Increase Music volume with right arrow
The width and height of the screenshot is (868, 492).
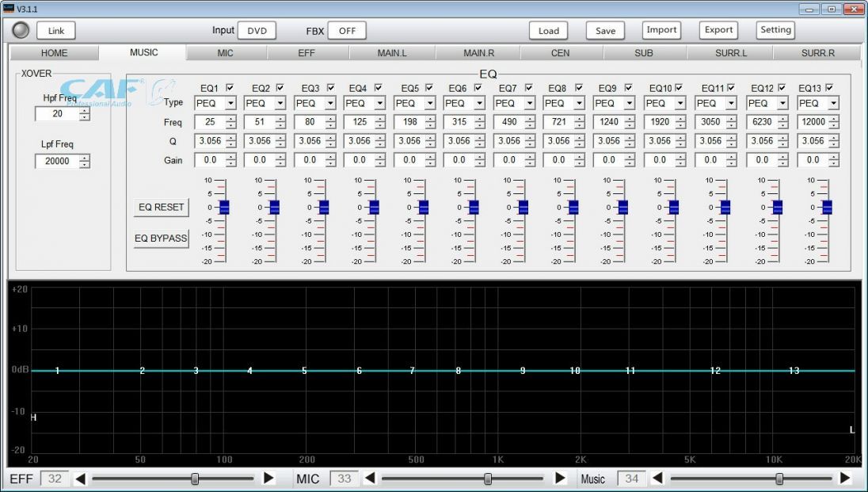(845, 479)
